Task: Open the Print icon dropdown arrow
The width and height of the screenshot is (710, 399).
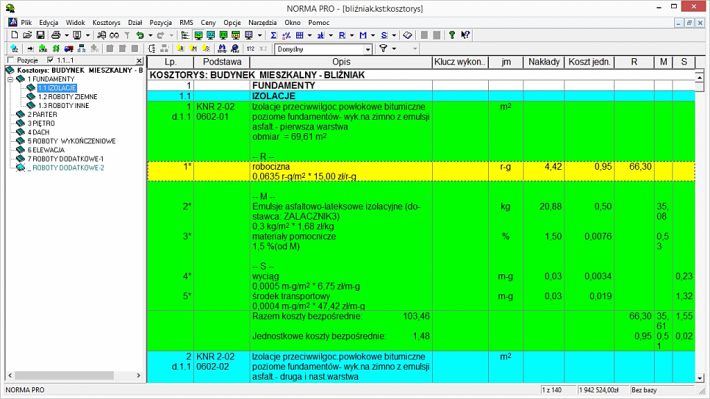Action: pyautogui.click(x=66, y=35)
